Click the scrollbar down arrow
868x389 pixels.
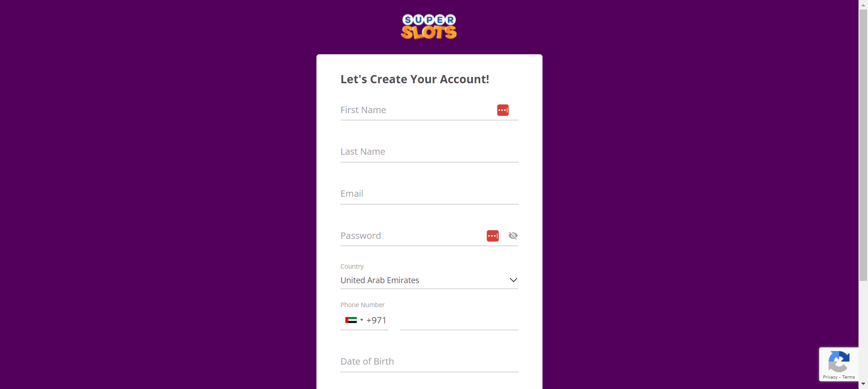863,384
